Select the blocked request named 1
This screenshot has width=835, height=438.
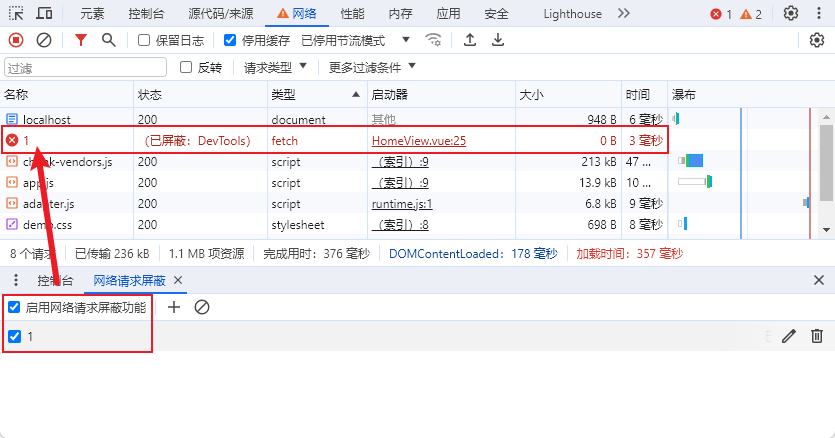[x=334, y=141]
